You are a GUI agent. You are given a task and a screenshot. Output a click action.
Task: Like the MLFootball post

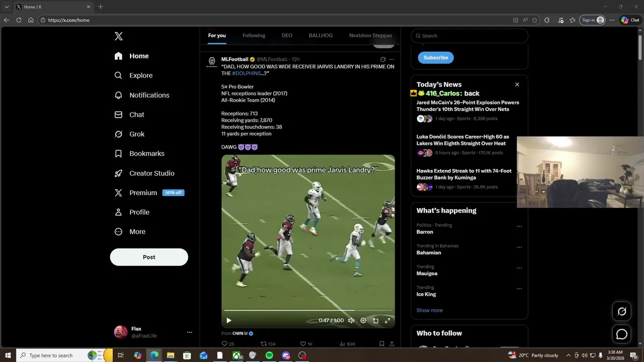(306, 344)
